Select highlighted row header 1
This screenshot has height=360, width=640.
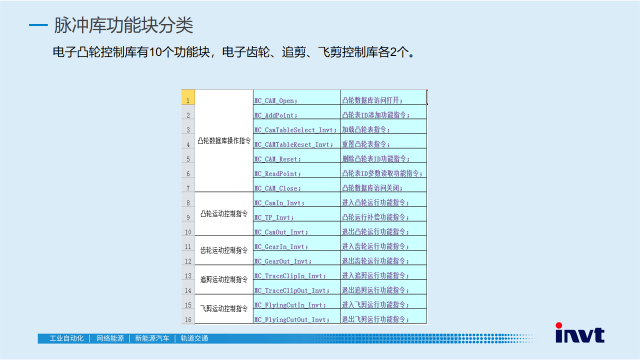(x=188, y=97)
